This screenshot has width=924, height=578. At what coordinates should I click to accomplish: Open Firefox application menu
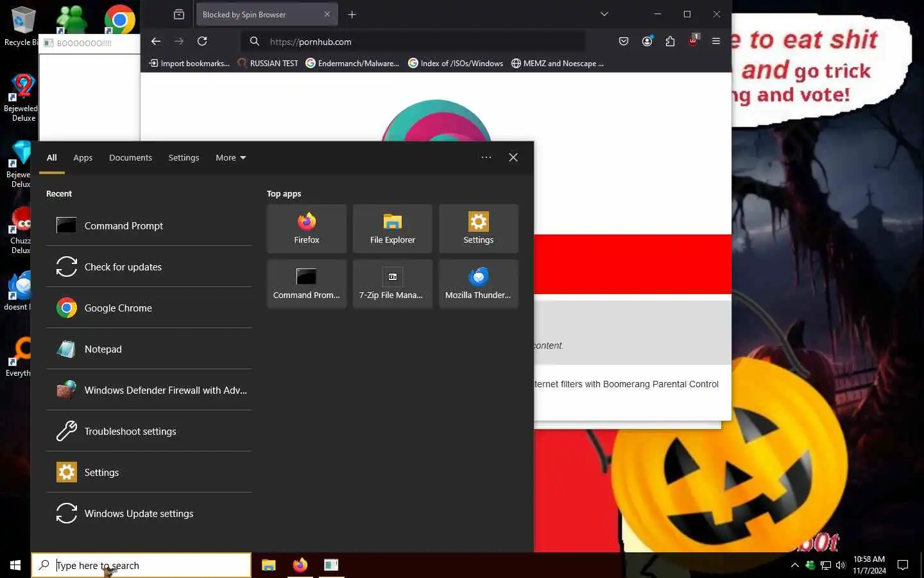point(716,41)
